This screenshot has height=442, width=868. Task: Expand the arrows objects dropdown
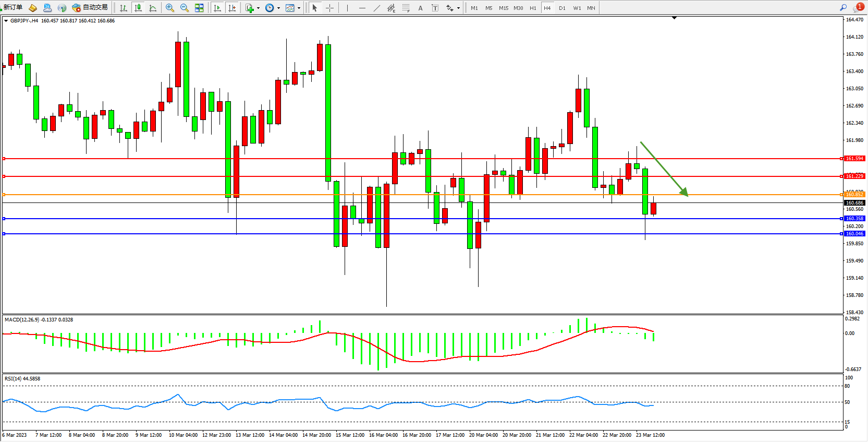[x=458, y=8]
